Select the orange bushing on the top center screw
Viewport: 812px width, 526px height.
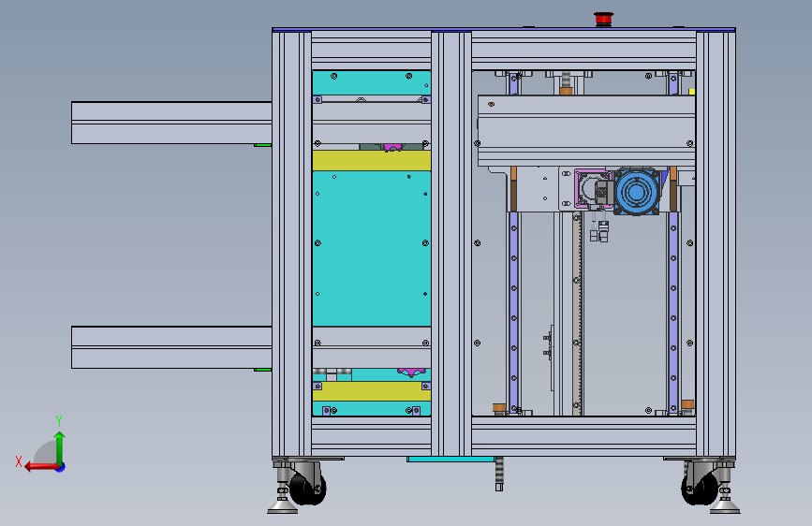pyautogui.click(x=566, y=91)
